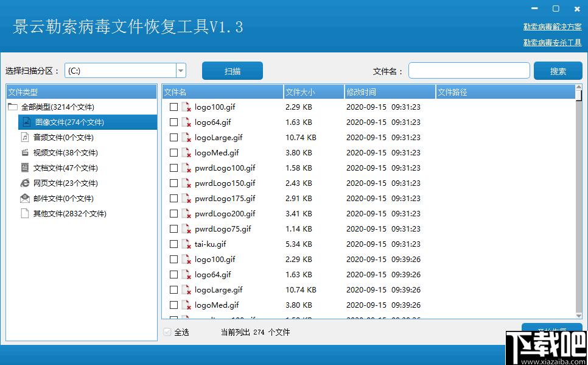Click the 5.34 KB size cell
Viewport: 588px width, 365px height.
[x=298, y=244]
